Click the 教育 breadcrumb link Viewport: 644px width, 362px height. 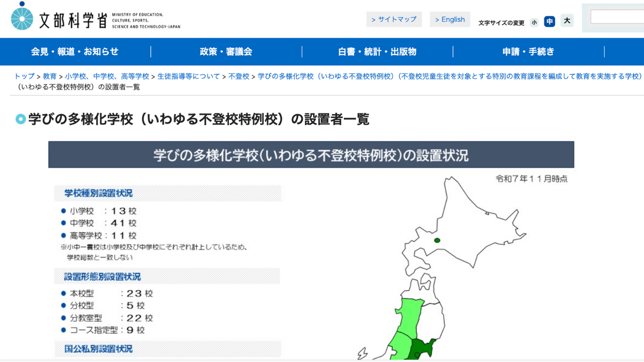tap(50, 76)
